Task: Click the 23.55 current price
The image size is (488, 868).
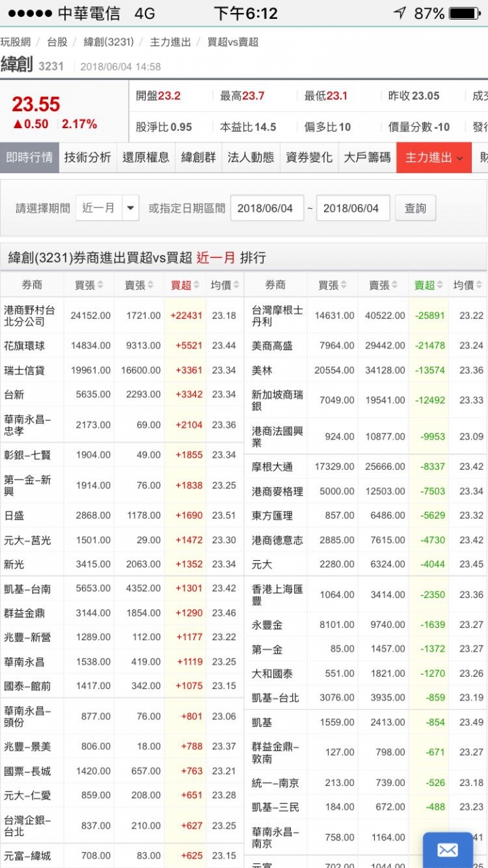Action: tap(36, 104)
